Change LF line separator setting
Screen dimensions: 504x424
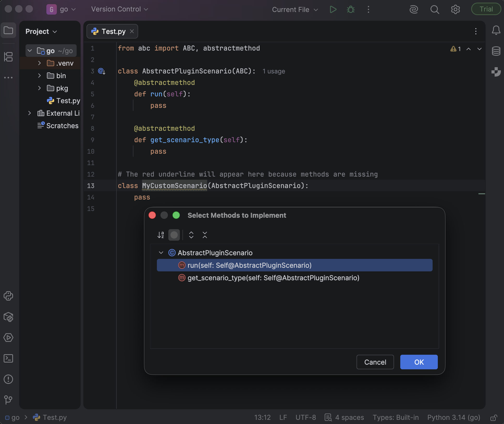(x=283, y=417)
